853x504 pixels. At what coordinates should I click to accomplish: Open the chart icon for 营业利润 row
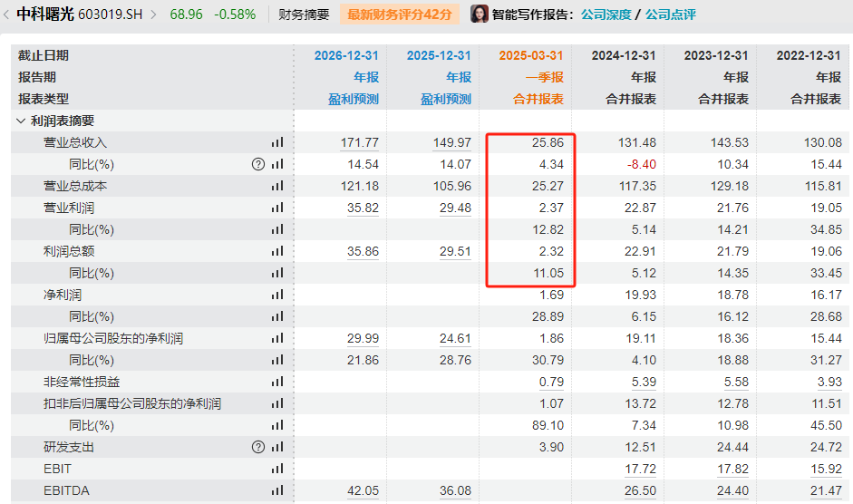[x=277, y=208]
